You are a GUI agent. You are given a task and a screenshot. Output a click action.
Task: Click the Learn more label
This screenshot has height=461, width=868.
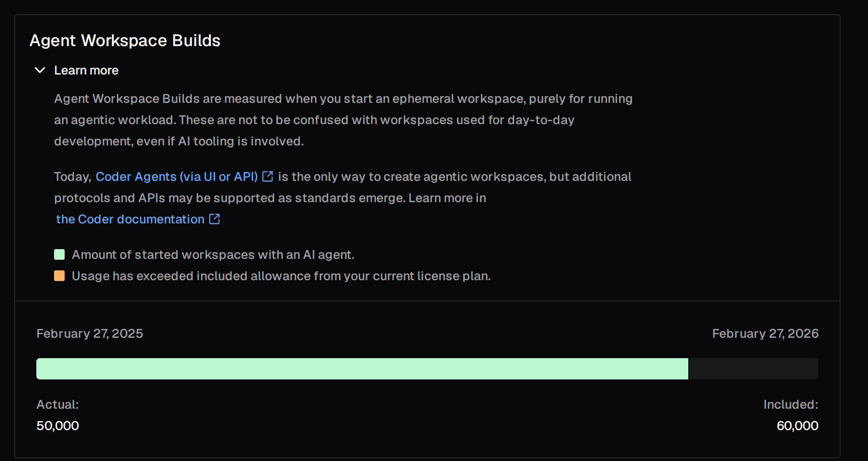coord(86,70)
